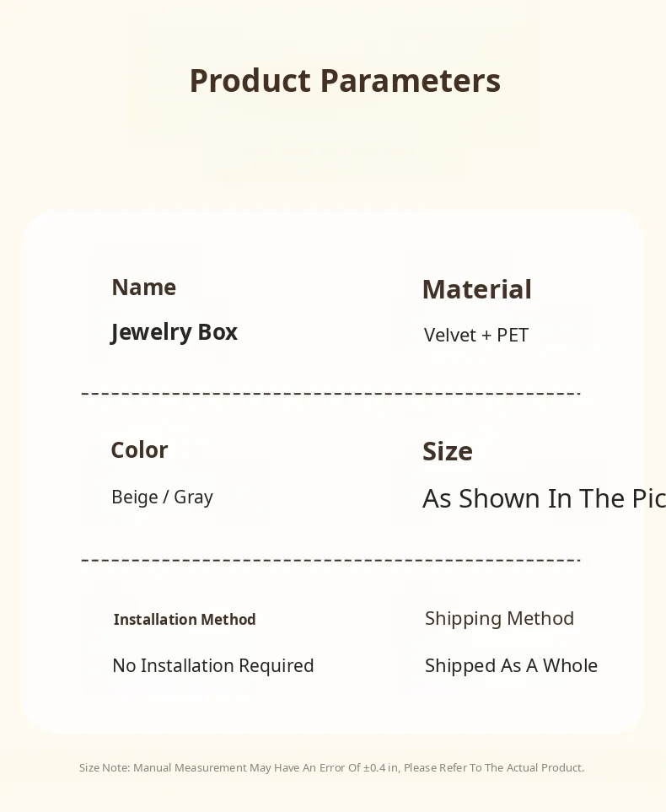Viewport: 666px width, 812px height.
Task: Select the "Installation Method" label
Action: (185, 620)
